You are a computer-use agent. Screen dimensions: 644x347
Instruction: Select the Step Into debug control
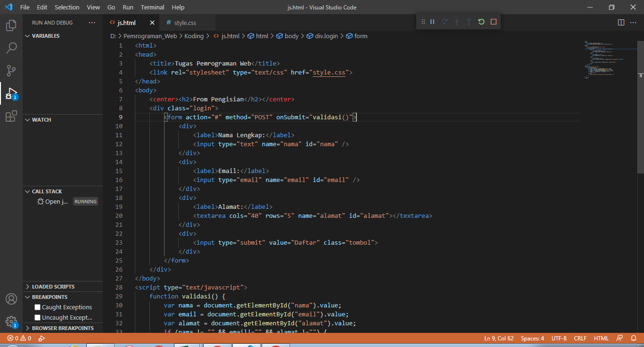(456, 21)
